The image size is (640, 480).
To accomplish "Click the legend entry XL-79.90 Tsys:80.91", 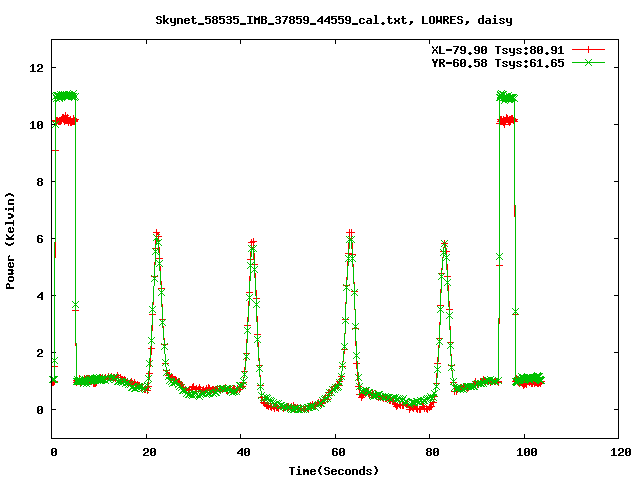I will click(x=498, y=50).
